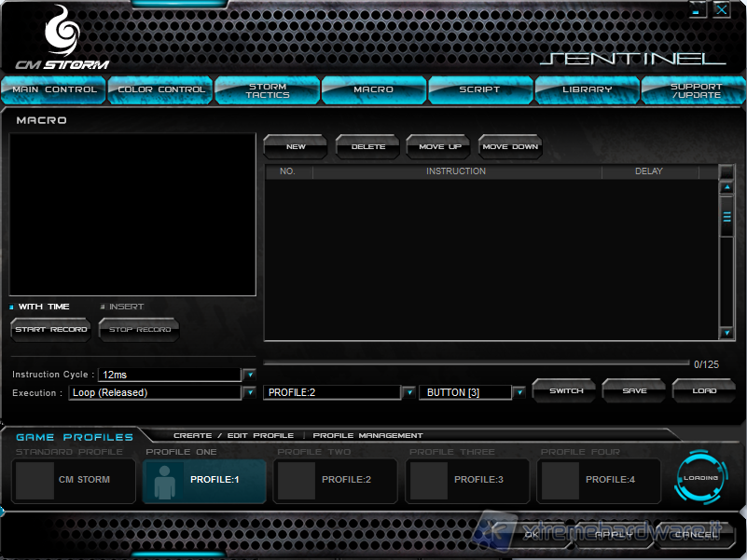This screenshot has width=747, height=560.
Task: Choose the Profile:4 slot image
Action: 560,480
